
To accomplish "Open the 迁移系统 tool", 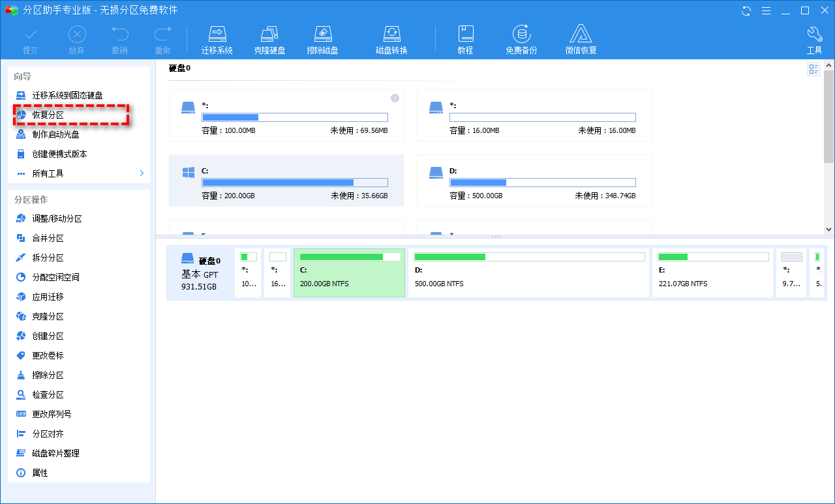I will [217, 40].
